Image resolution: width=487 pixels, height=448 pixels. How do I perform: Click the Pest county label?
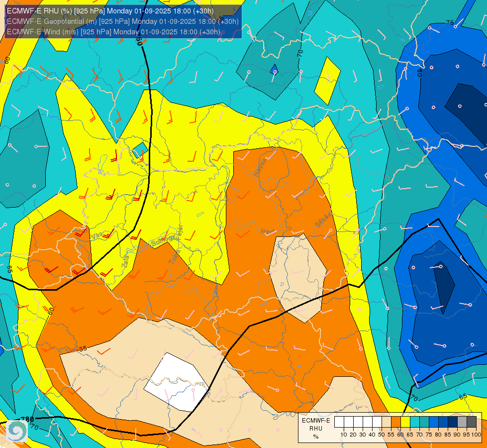268,231
